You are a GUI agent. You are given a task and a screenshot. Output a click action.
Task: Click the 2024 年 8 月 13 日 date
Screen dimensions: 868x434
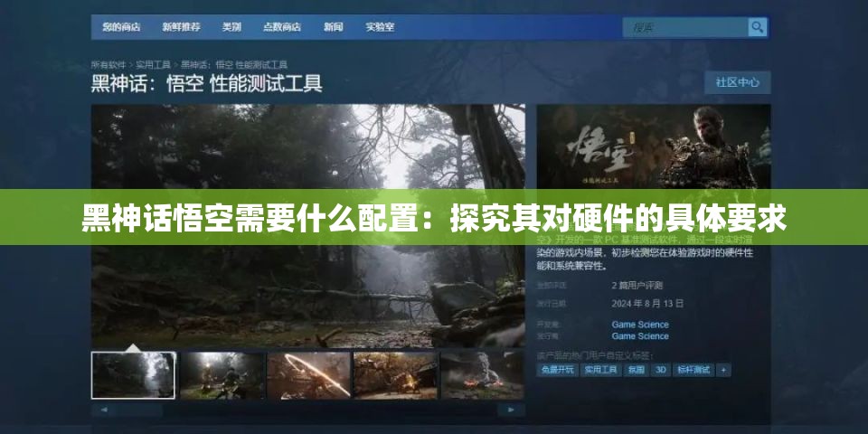click(647, 304)
